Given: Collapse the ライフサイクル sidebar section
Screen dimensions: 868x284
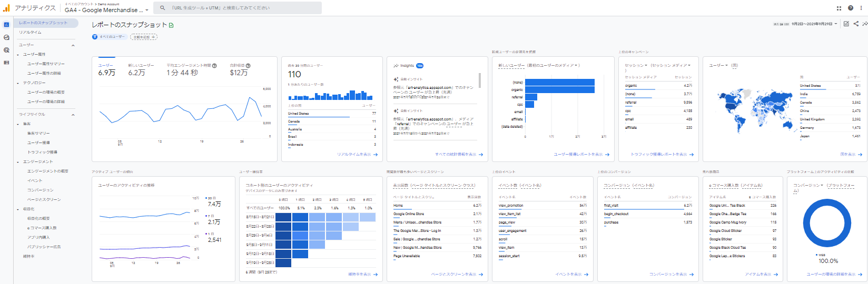Looking at the screenshot, I should coord(73,115).
